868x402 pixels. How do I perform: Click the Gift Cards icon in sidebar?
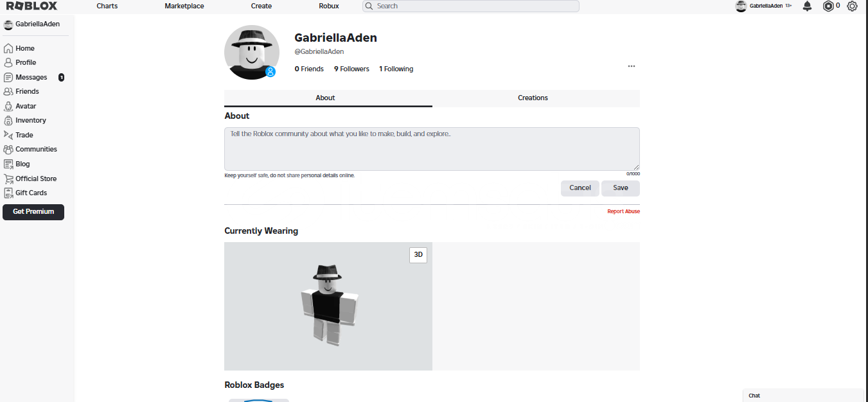(8, 193)
